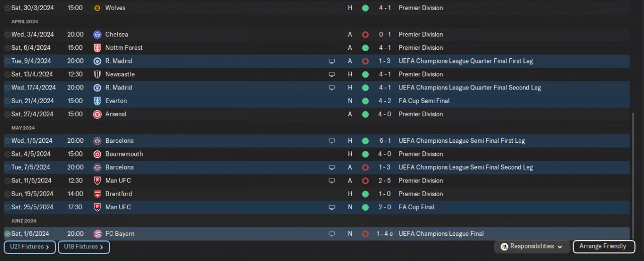Toggle the checkmark beside Tue, 9/4/2024 fixture
The width and height of the screenshot is (644, 261).
(x=7, y=61)
